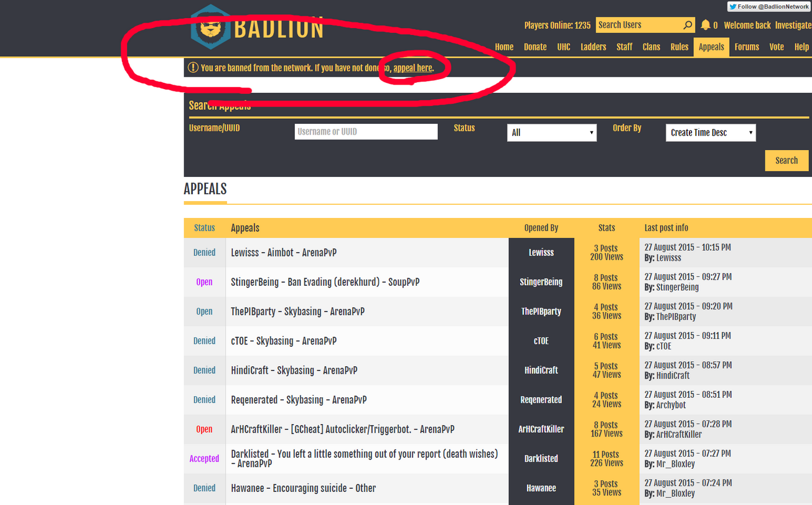The image size is (812, 505).
Task: Open Lewisss Aimbot ArenaPvP appeal
Action: click(x=284, y=253)
